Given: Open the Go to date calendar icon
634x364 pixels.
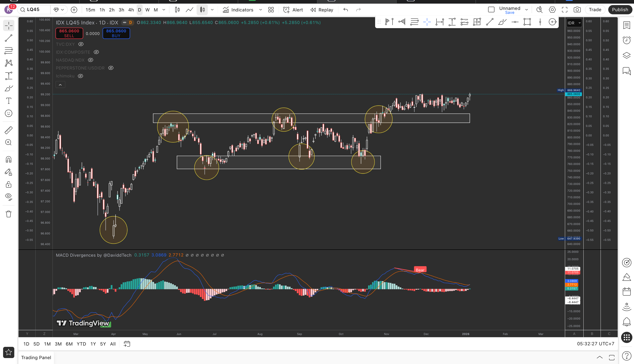Looking at the screenshot, I should tap(127, 344).
